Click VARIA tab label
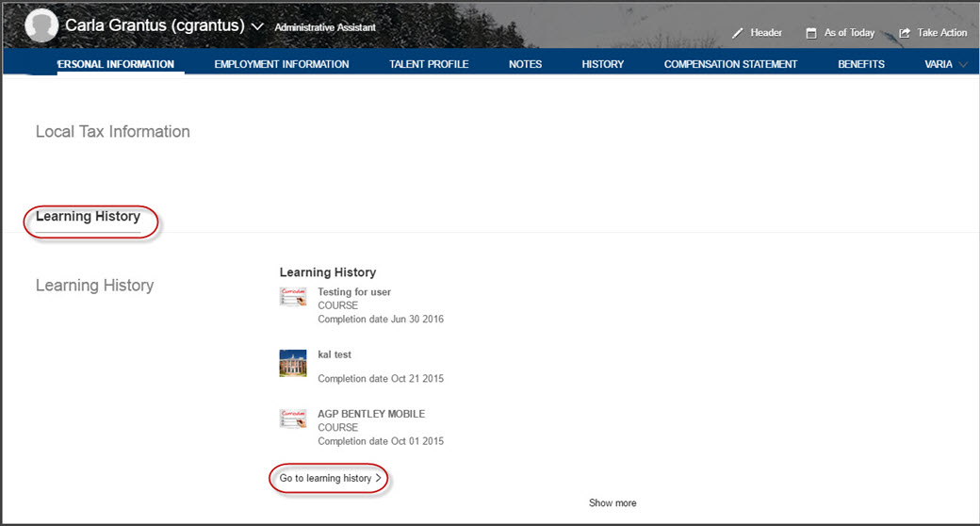 click(939, 64)
